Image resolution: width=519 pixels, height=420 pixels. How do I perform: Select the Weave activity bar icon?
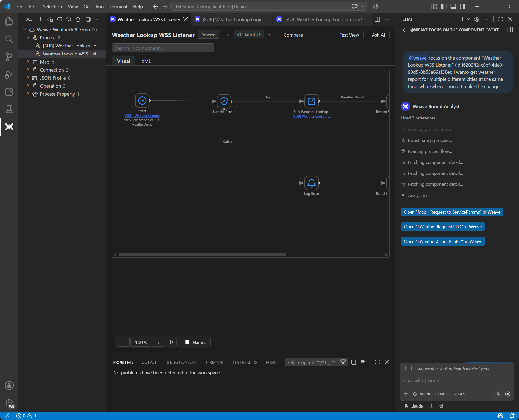[x=9, y=127]
